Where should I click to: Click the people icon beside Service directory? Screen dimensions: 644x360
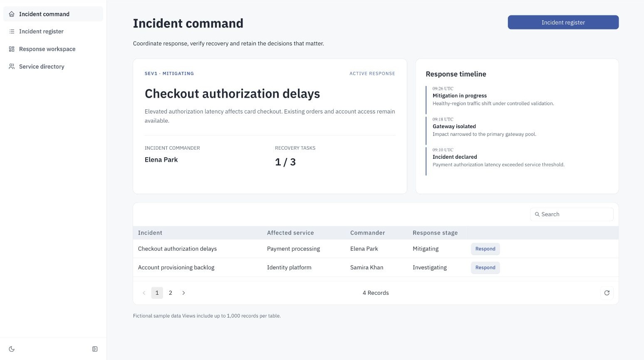[12, 67]
